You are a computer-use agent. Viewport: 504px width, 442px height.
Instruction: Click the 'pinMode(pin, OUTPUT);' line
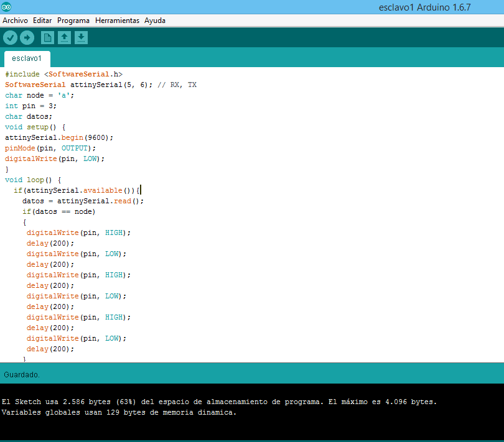[x=50, y=149]
